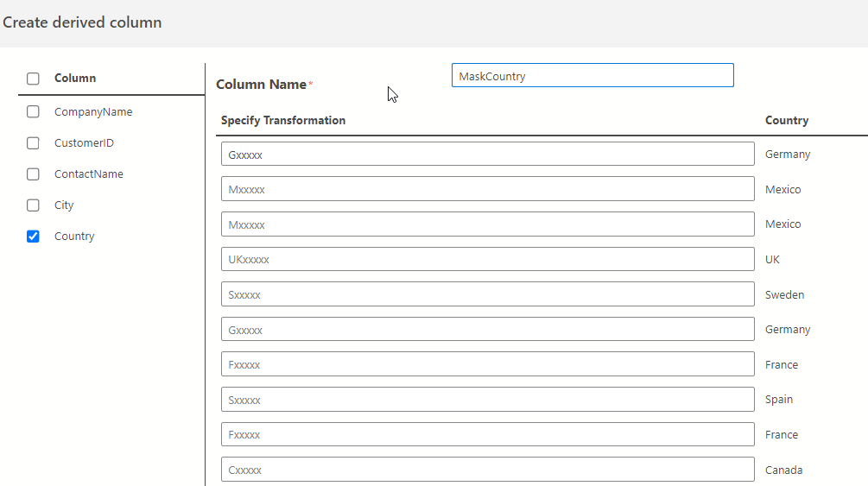Uncheck the Country column checkbox

coord(33,237)
